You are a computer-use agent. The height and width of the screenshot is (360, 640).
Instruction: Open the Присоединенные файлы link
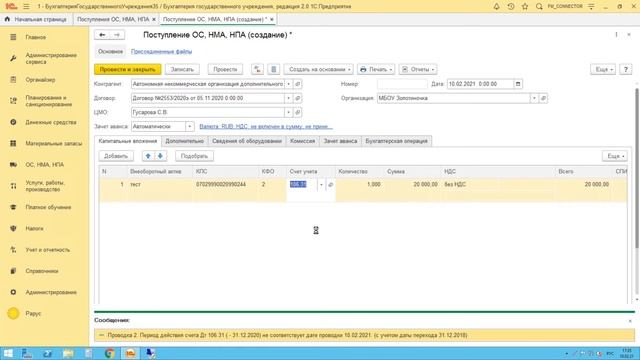point(161,51)
